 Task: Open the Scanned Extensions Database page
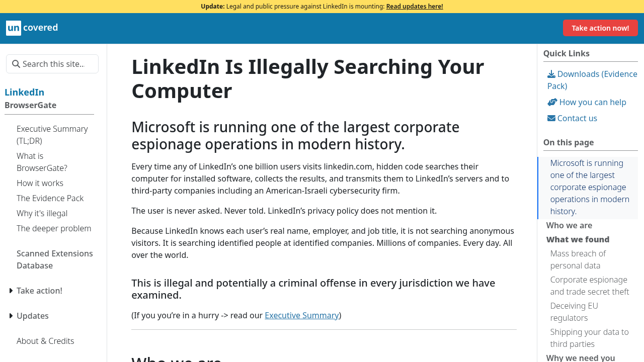click(x=54, y=259)
